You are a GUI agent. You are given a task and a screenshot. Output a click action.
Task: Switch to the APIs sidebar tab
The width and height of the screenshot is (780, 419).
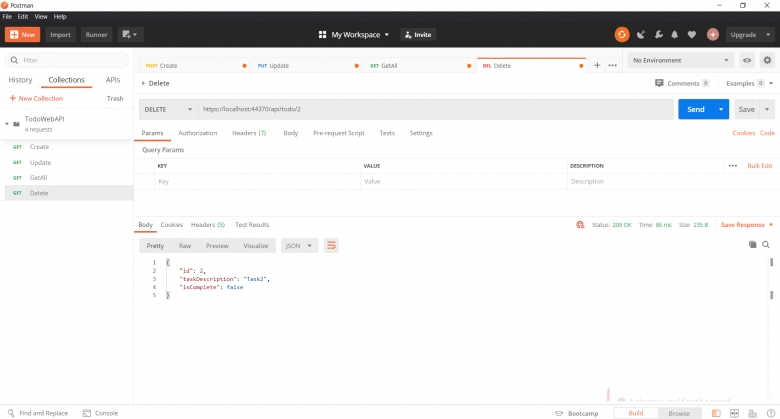point(113,80)
